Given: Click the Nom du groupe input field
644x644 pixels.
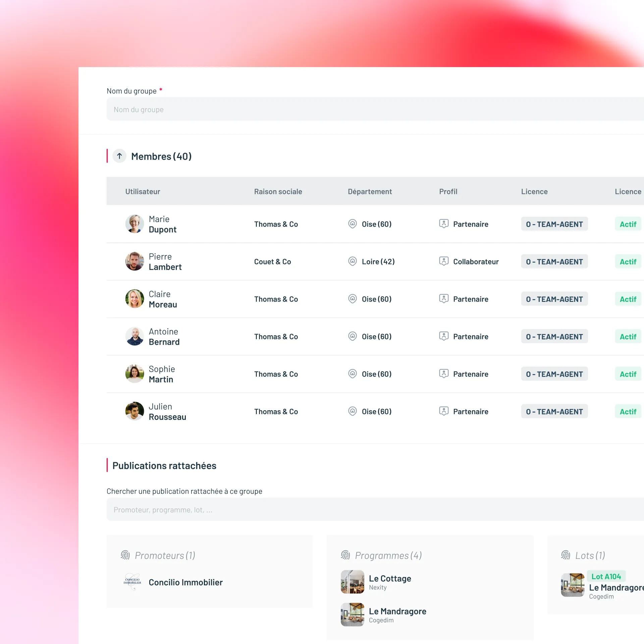Looking at the screenshot, I should pos(375,109).
